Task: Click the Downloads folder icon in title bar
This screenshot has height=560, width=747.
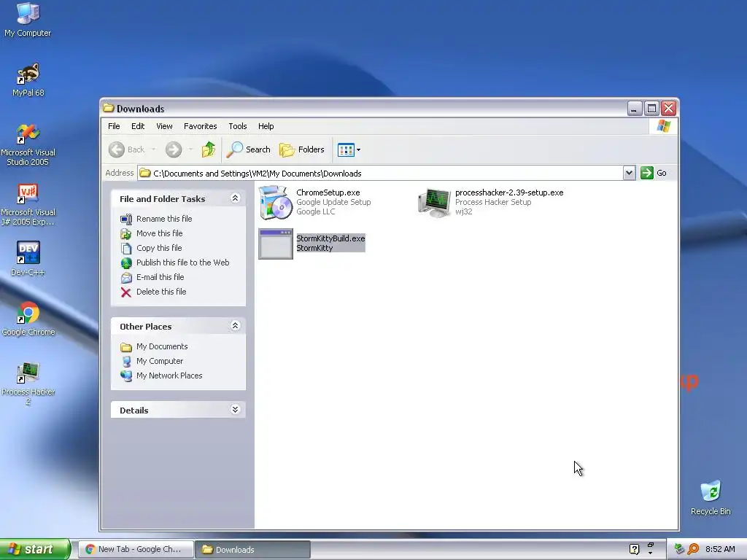Action: tap(109, 108)
